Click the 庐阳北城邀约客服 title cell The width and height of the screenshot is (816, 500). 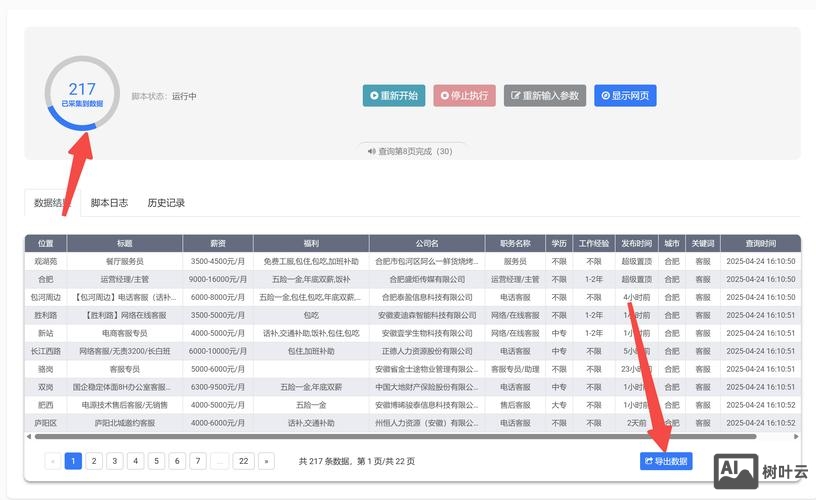125,423
